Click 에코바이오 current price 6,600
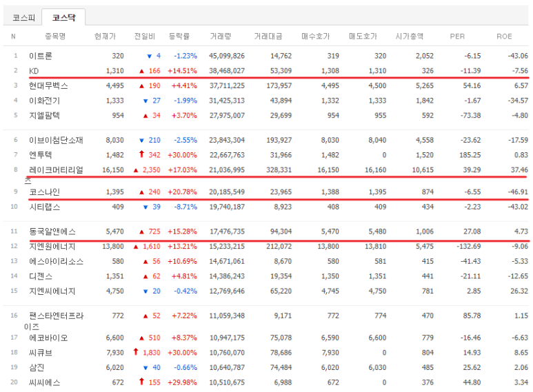Viewport: 533px width, 392px height. [x=115, y=338]
